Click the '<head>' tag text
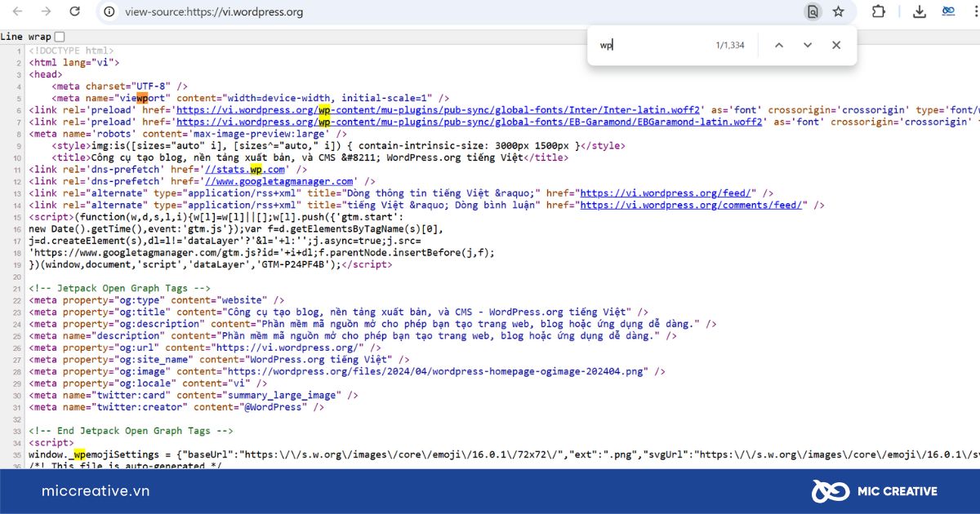Viewport: 980px width, 514px height. tap(46, 74)
